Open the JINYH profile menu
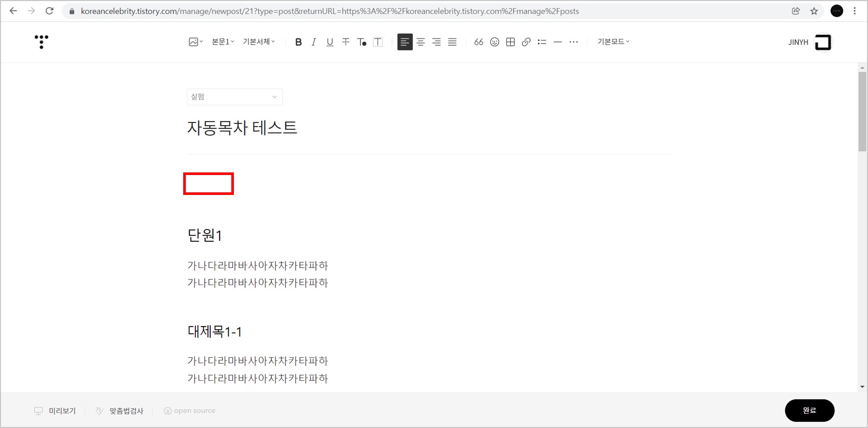 click(x=810, y=42)
